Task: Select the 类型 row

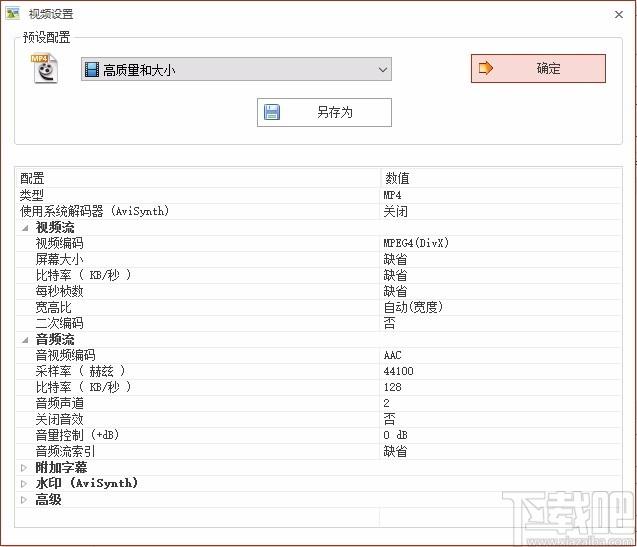Action: pyautogui.click(x=319, y=195)
